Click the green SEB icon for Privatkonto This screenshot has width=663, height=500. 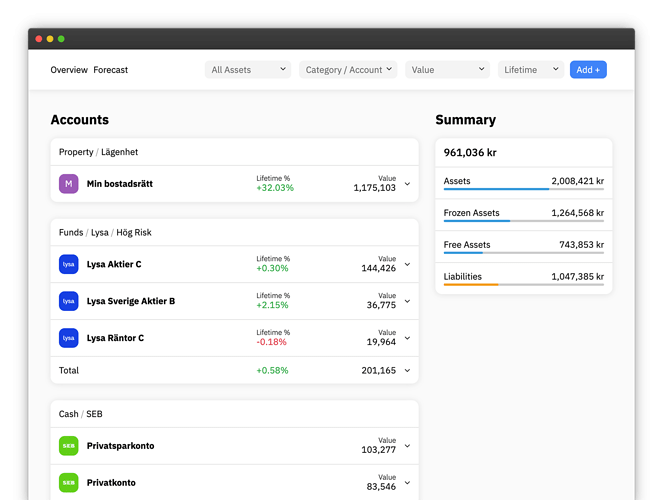tap(69, 483)
